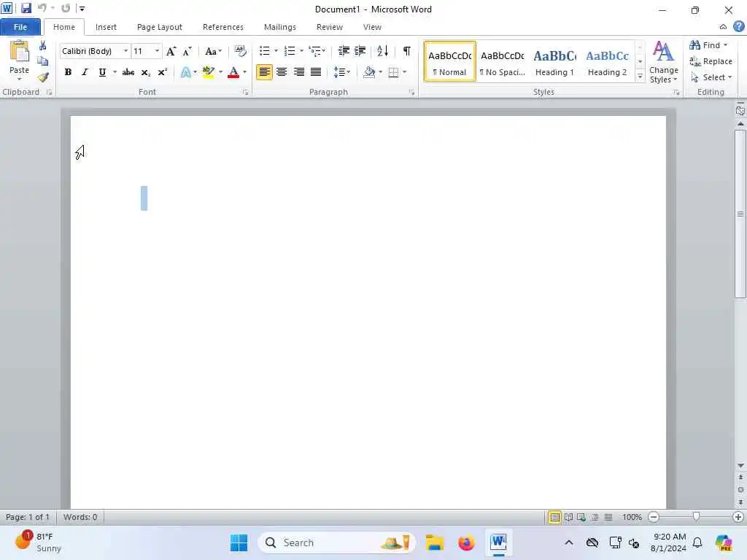The height and width of the screenshot is (560, 747).
Task: Toggle Align Text Left
Action: [x=264, y=72]
